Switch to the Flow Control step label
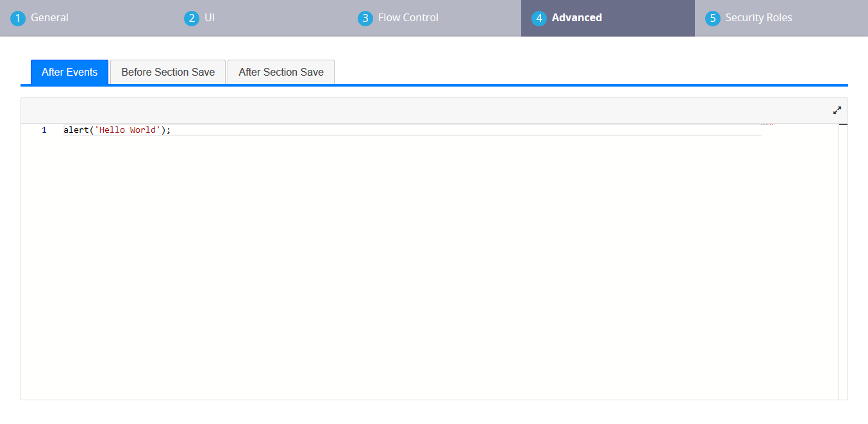This screenshot has height=424, width=868. [408, 18]
